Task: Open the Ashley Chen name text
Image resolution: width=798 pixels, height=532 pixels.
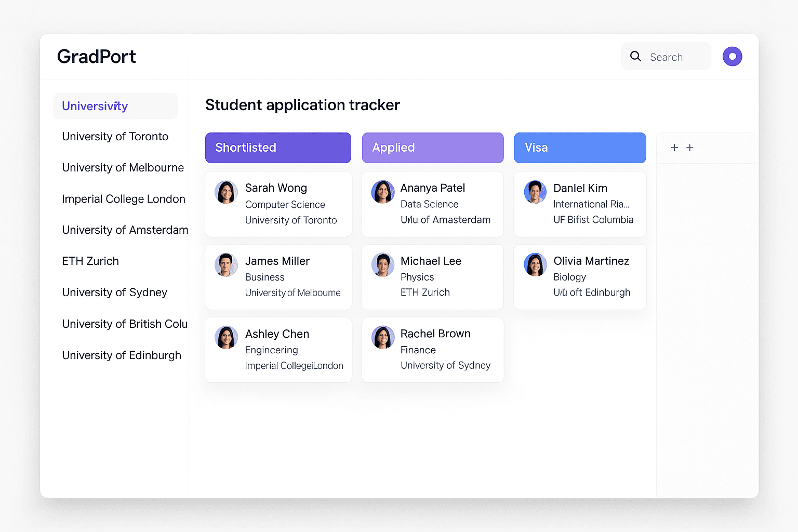Action: click(277, 334)
